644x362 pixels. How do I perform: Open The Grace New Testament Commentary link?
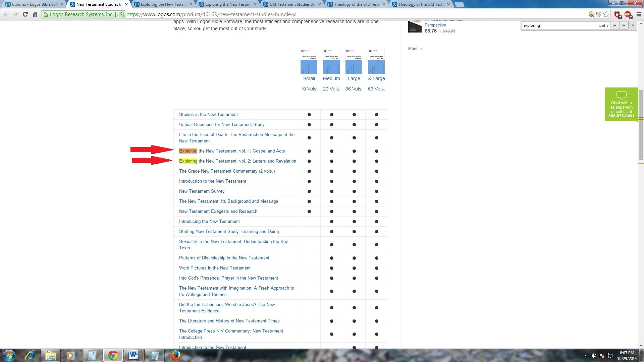pos(227,171)
